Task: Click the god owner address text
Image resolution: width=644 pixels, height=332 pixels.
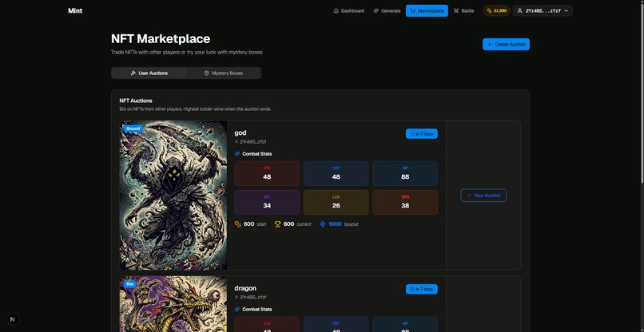Action: coord(252,141)
